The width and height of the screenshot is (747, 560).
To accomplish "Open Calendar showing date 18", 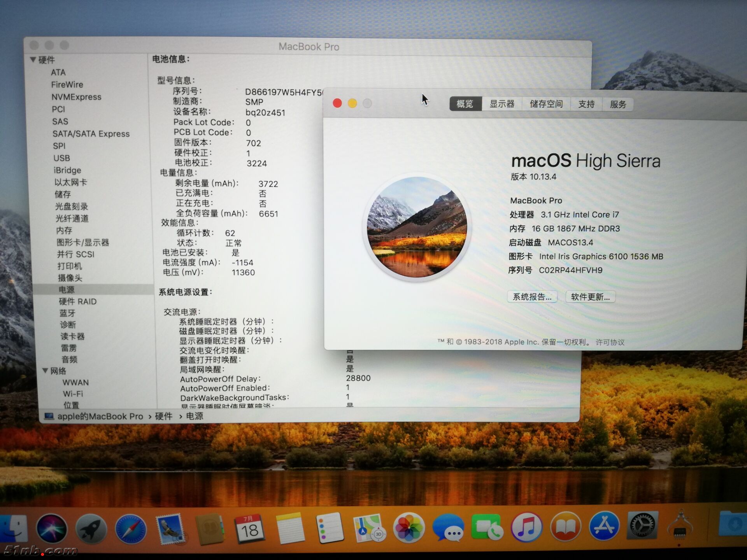I will pos(249,528).
